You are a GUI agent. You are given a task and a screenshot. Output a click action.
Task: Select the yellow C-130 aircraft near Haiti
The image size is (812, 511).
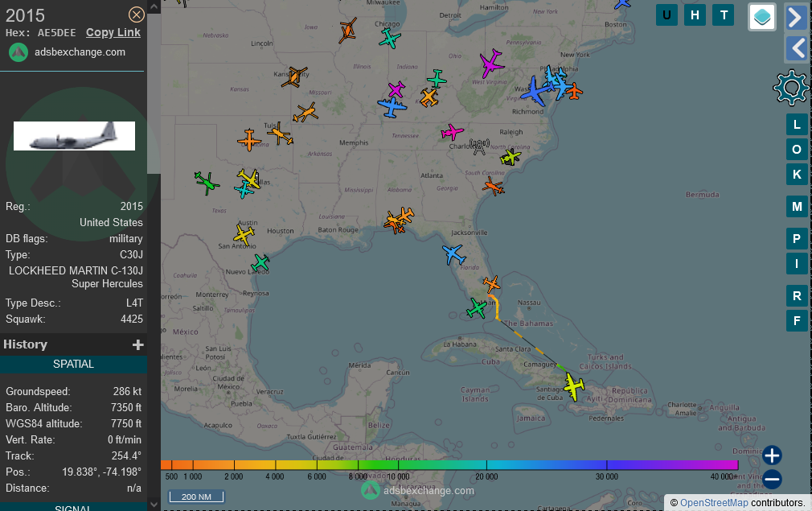click(574, 386)
